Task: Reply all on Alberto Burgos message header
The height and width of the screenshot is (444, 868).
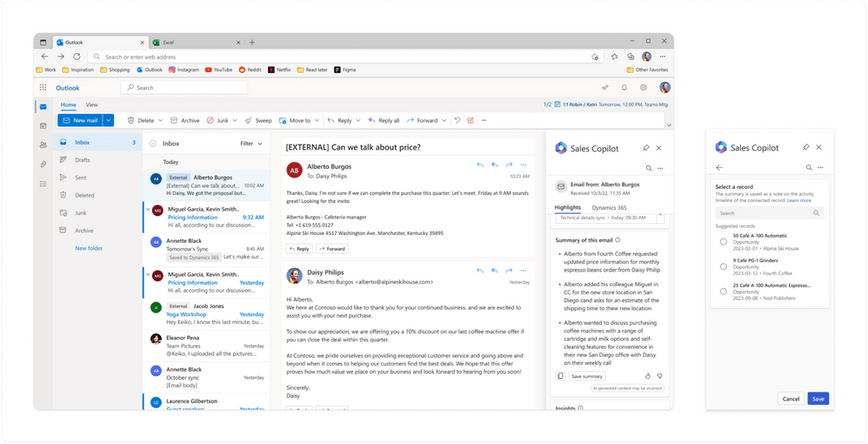Action: click(494, 165)
